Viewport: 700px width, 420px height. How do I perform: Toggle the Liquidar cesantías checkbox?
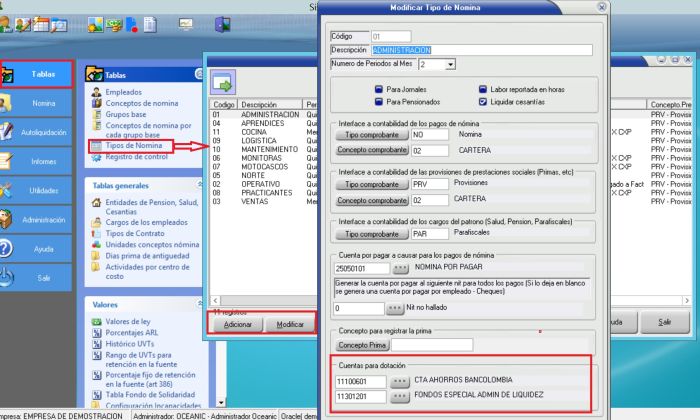(x=483, y=101)
